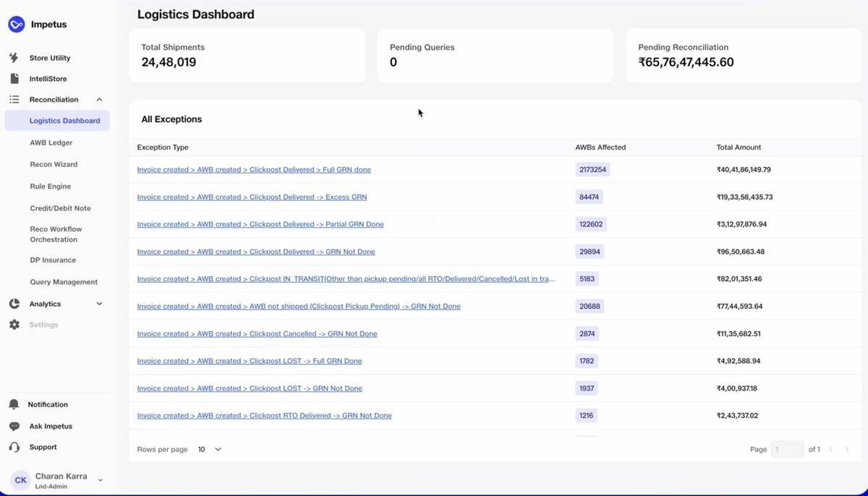The height and width of the screenshot is (496, 868).
Task: Open Clickpost LOST Full GRN Done link
Action: tap(250, 361)
